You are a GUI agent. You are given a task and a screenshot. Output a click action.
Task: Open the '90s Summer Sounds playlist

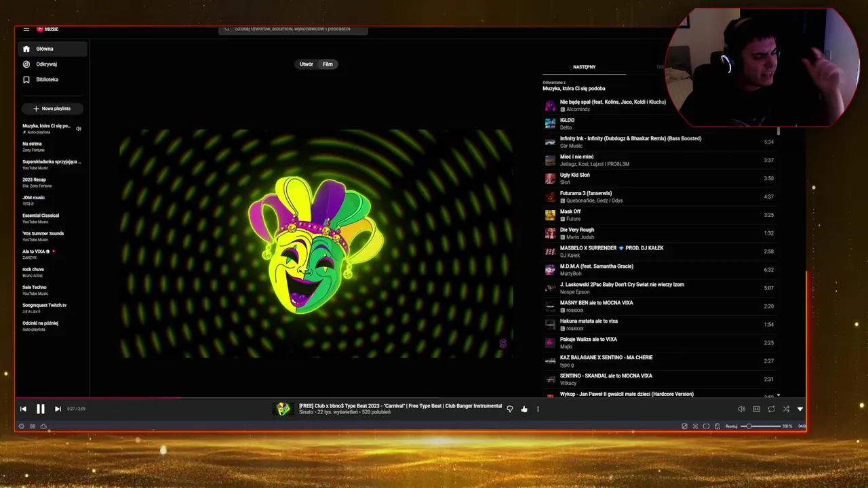[x=52, y=236]
